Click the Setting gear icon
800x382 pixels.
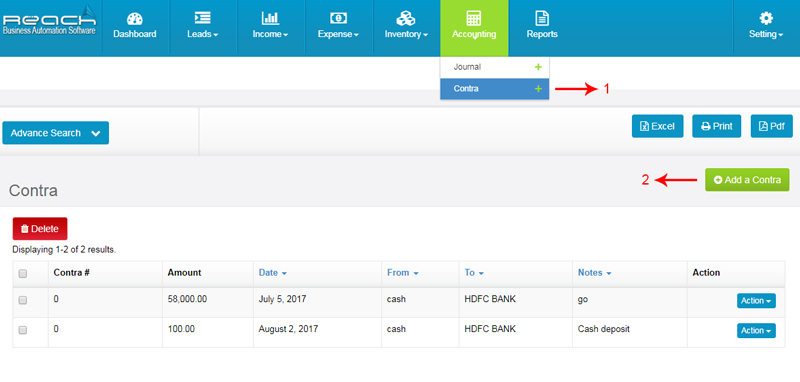pyautogui.click(x=766, y=18)
